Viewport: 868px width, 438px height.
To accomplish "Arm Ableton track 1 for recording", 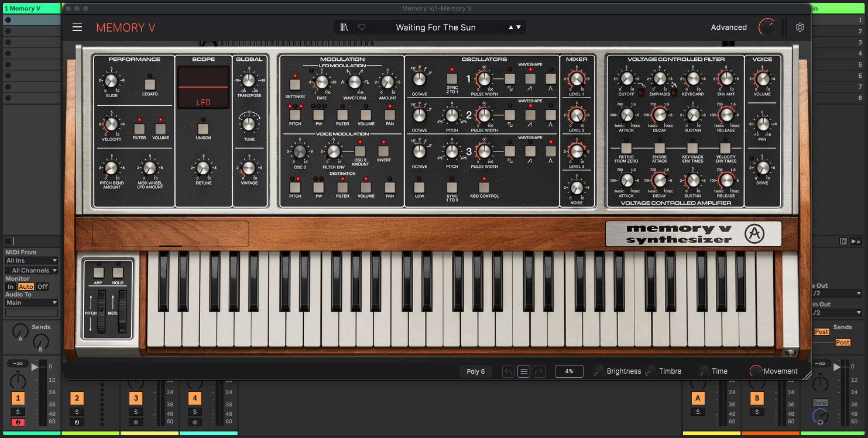I will [x=18, y=422].
